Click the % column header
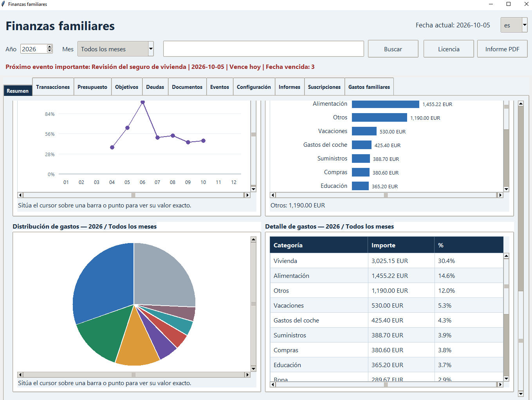 (469, 245)
